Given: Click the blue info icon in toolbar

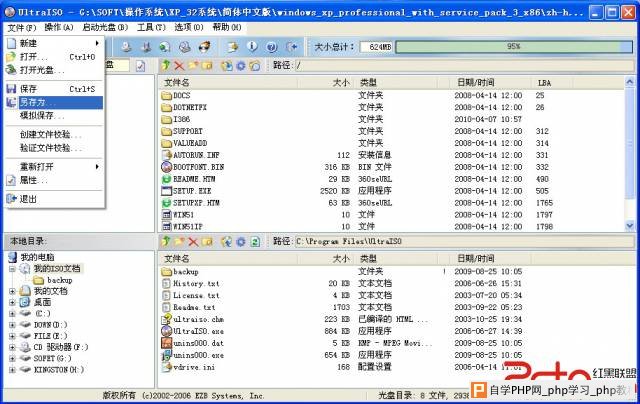Looking at the screenshot, I should pos(252,47).
